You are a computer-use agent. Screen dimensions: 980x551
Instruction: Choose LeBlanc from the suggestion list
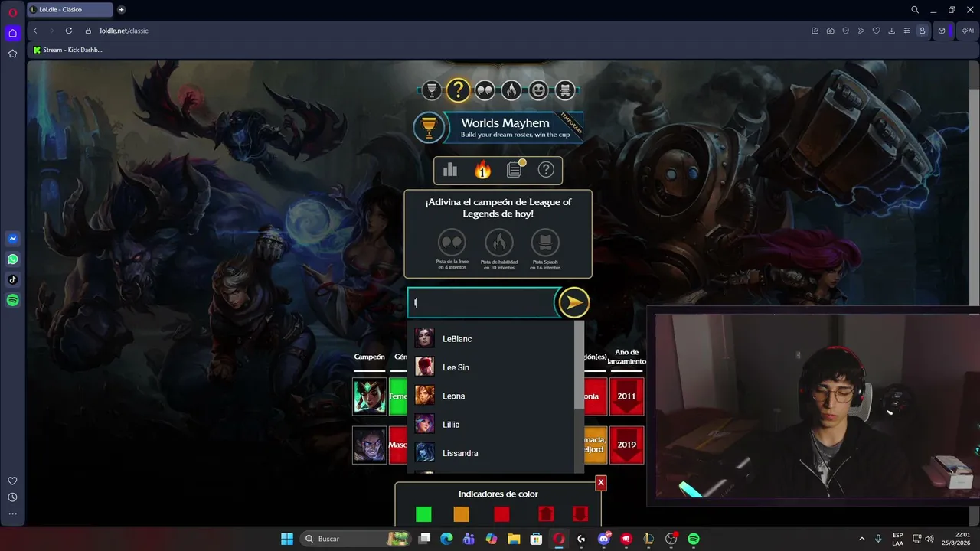point(490,339)
